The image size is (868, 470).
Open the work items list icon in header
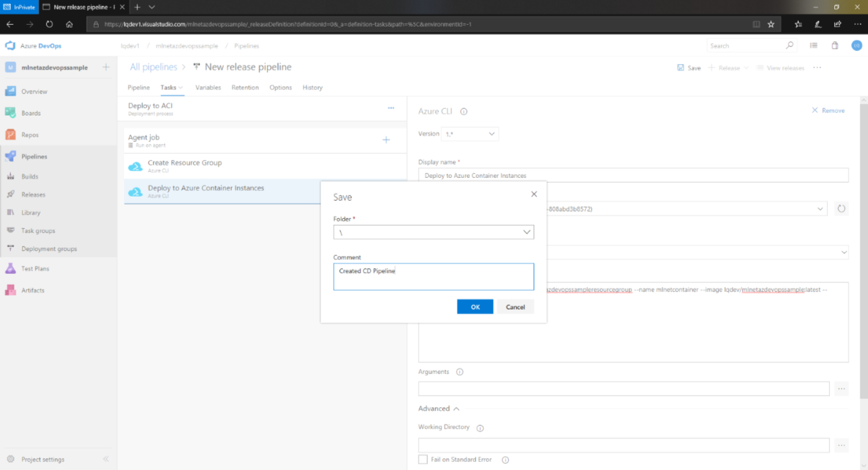click(814, 46)
